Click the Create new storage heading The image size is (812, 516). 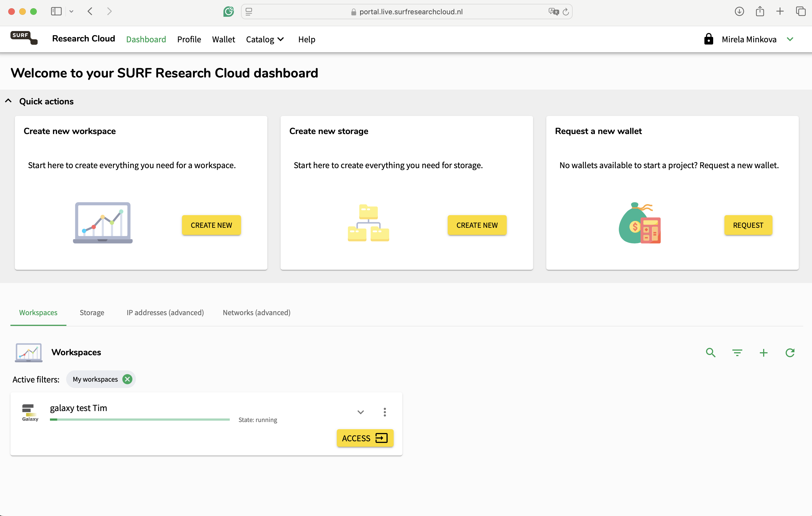coord(329,131)
